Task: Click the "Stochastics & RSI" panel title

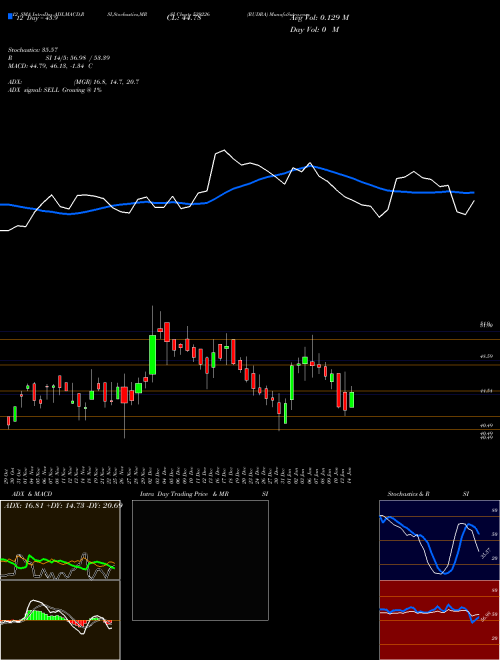Action: (x=428, y=494)
